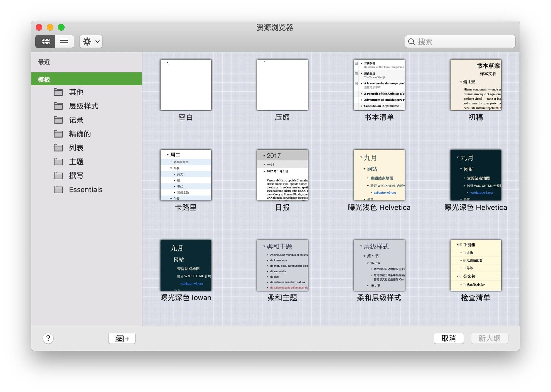This screenshot has height=392, width=551.
Task: Open the 撰写 folder
Action: tap(76, 176)
